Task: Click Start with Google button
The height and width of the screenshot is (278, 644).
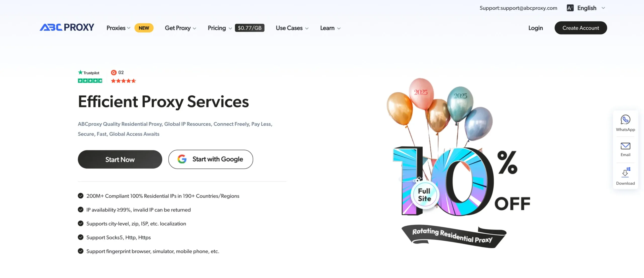Action: [x=211, y=159]
